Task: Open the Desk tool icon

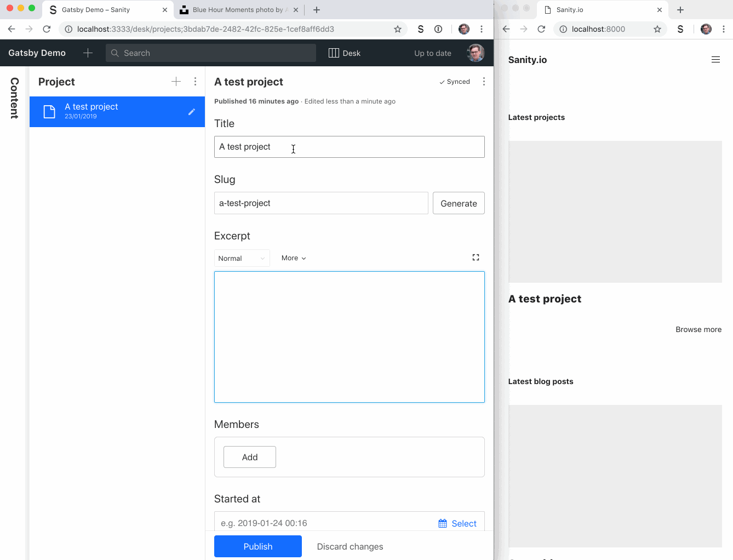Action: (335, 53)
